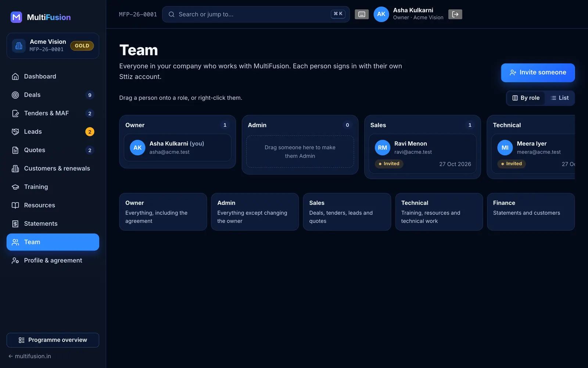
Task: Select Meera Iyer's member card
Action: pyautogui.click(x=533, y=154)
